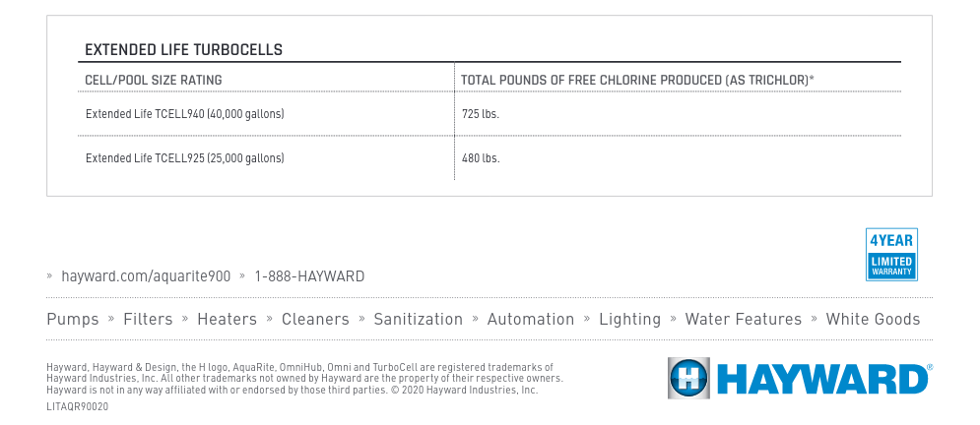Click the 4 Year Limited Warranty badge

891,255
